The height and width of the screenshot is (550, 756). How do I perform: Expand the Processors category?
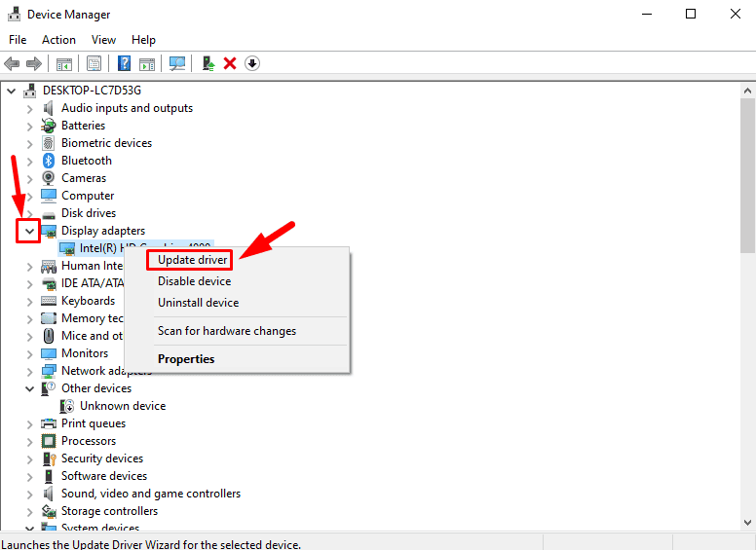click(29, 442)
